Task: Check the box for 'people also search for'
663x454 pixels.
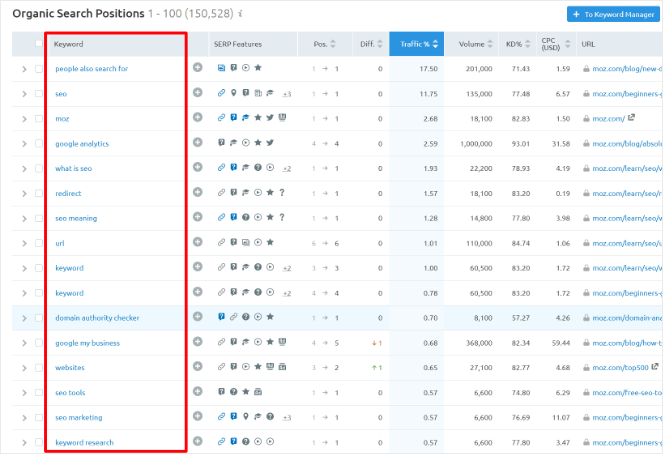Action: point(39,69)
